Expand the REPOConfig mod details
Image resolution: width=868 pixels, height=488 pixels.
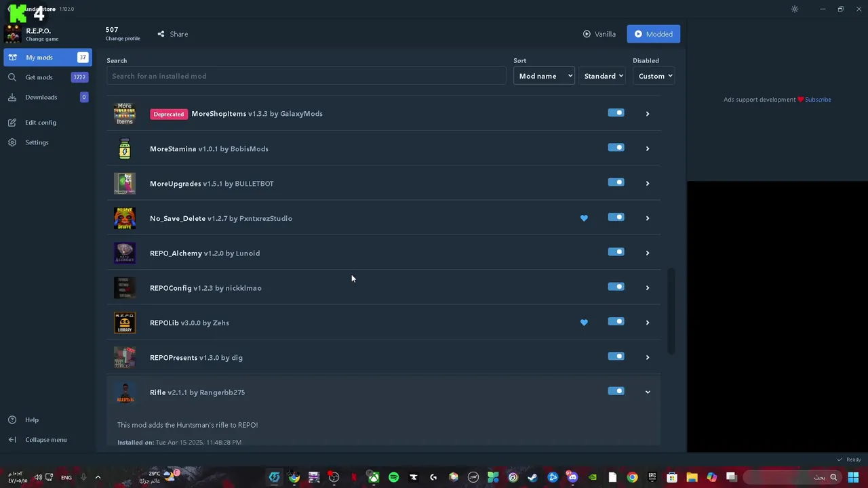pyautogui.click(x=648, y=287)
